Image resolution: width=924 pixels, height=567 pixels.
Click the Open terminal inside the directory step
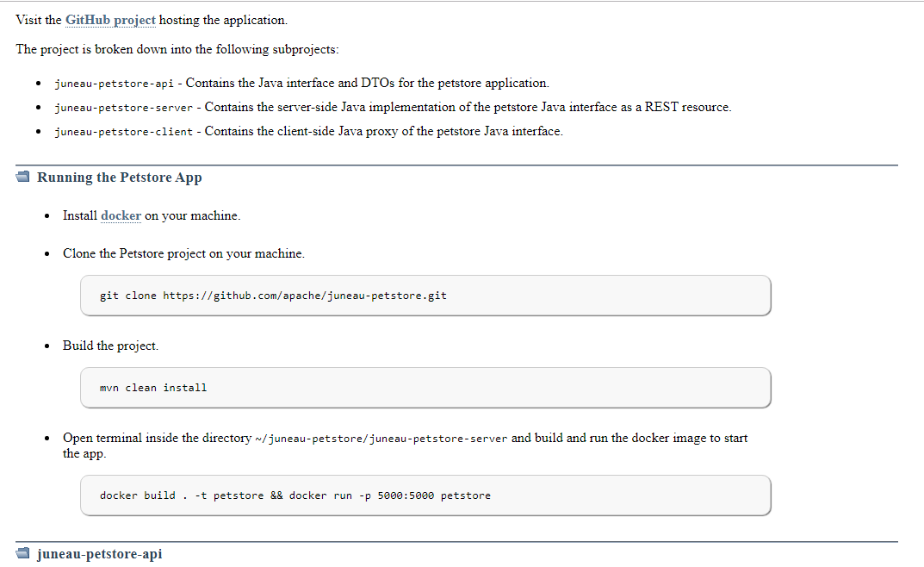click(406, 445)
